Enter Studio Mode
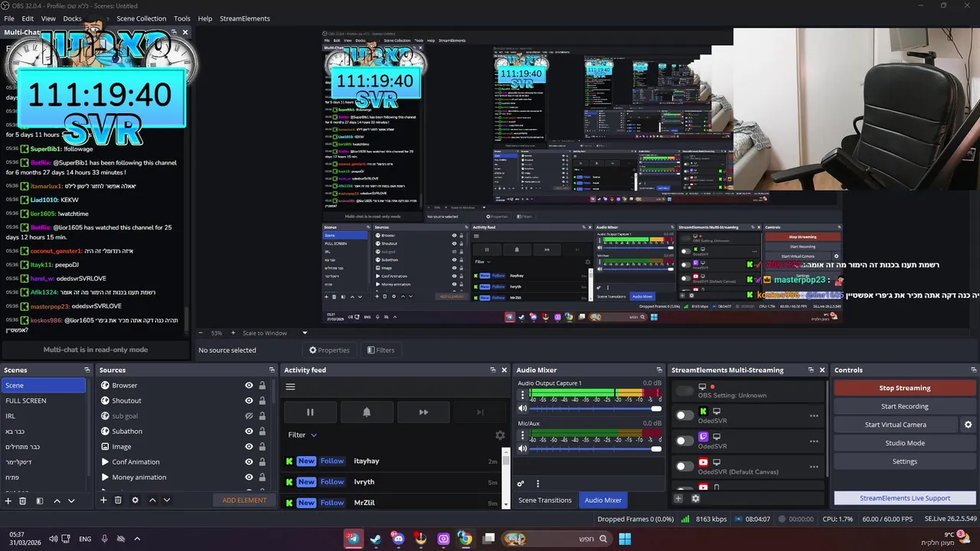Viewport: 980px width, 551px height. [x=905, y=443]
